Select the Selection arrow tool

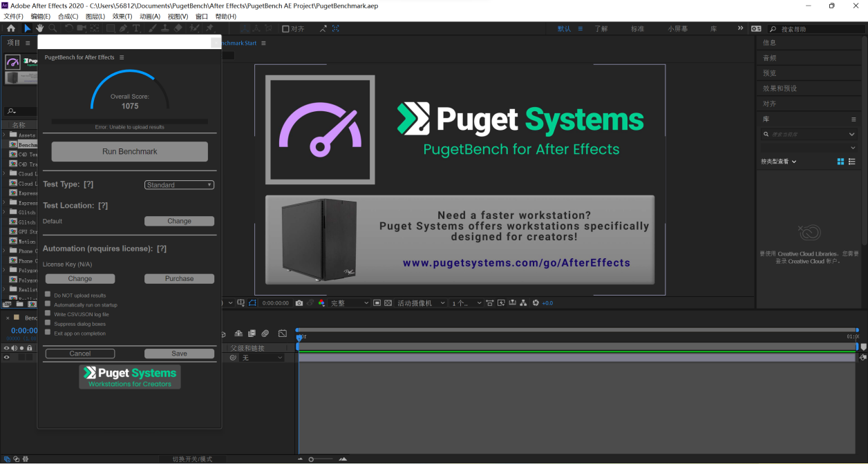(x=27, y=28)
